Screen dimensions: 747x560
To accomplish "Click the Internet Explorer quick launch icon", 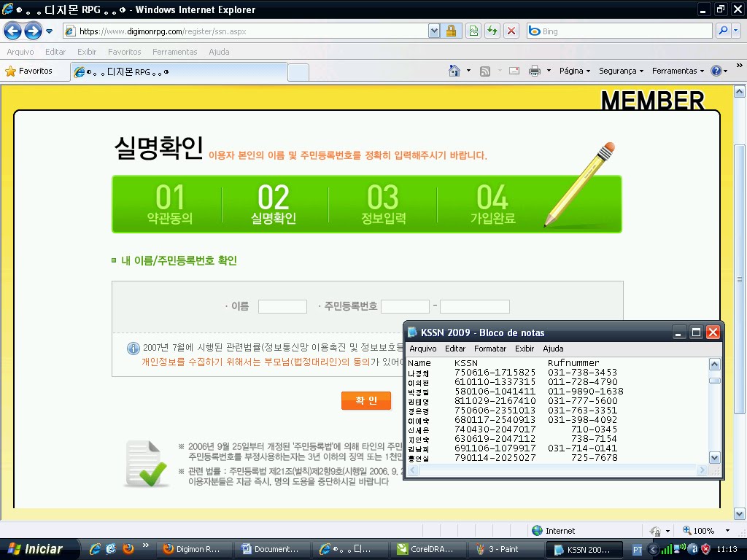I will tap(95, 549).
